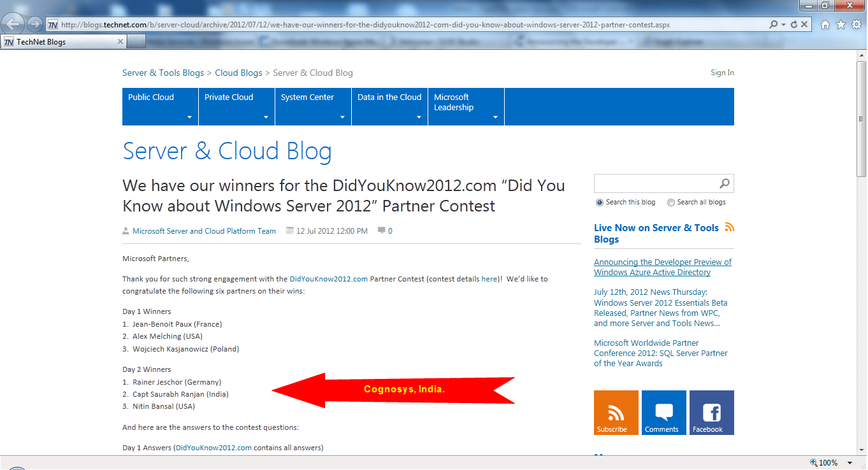Select the orange Subscribe tile
Image resolution: width=868 pixels, height=470 pixels.
click(615, 412)
